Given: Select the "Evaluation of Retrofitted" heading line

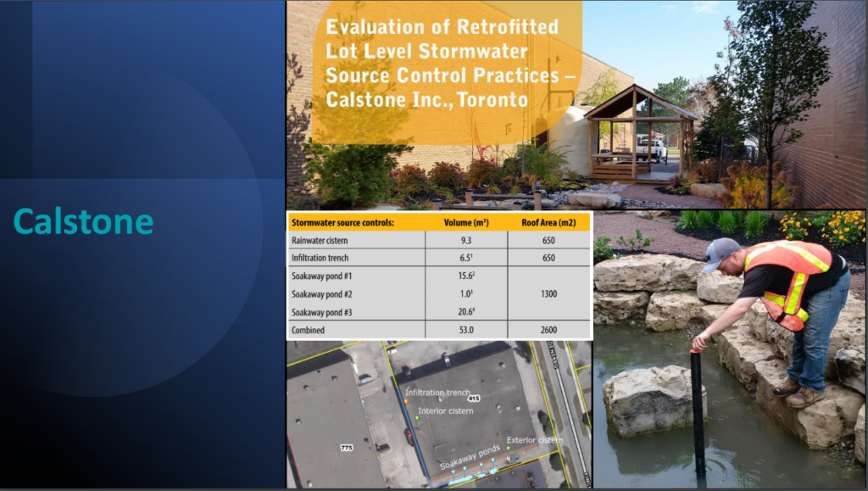Looking at the screenshot, I should [x=442, y=26].
